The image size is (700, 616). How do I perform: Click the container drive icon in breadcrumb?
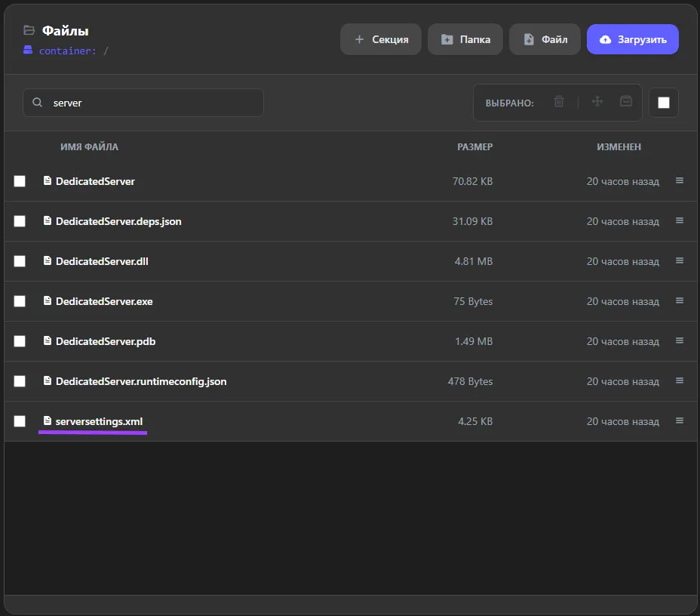coord(28,50)
